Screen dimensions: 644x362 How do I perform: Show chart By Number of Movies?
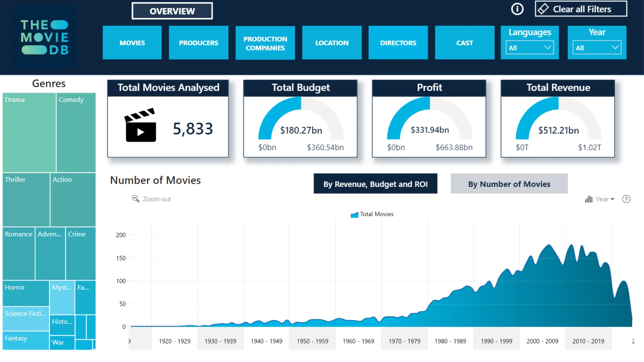pos(509,184)
